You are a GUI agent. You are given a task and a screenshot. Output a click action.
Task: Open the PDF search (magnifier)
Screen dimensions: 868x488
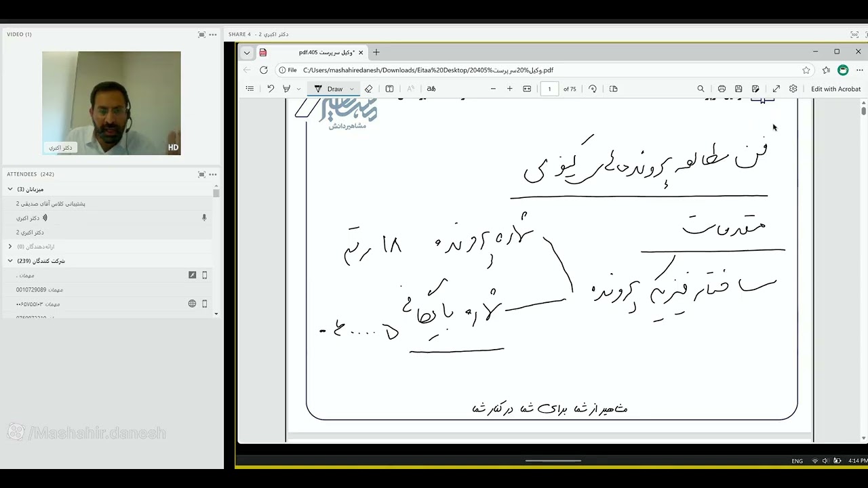click(701, 89)
